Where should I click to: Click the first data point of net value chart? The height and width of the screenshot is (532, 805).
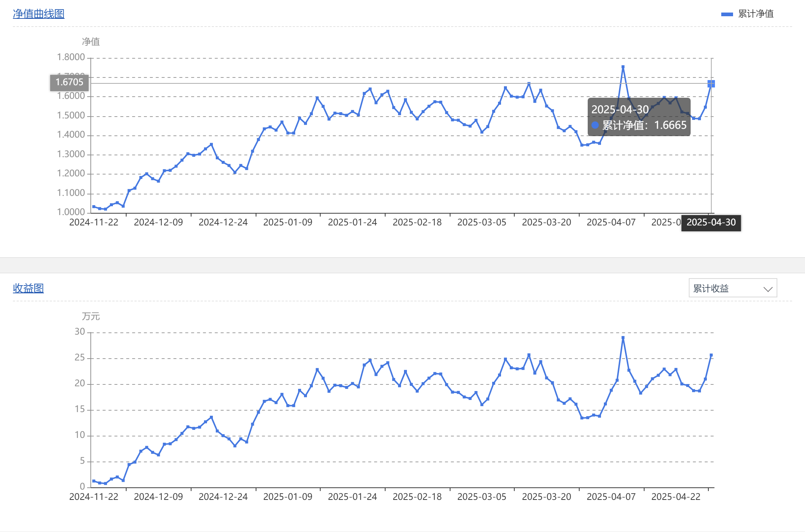click(94, 207)
